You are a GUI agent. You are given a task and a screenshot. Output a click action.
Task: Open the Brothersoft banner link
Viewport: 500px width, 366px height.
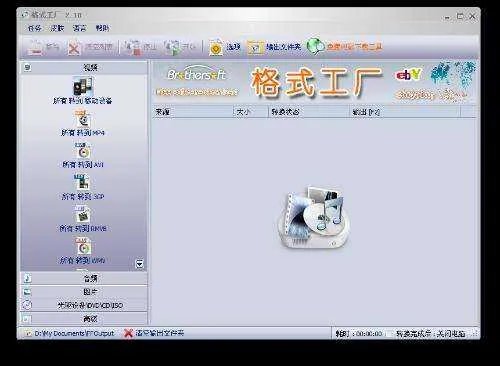pos(197,81)
